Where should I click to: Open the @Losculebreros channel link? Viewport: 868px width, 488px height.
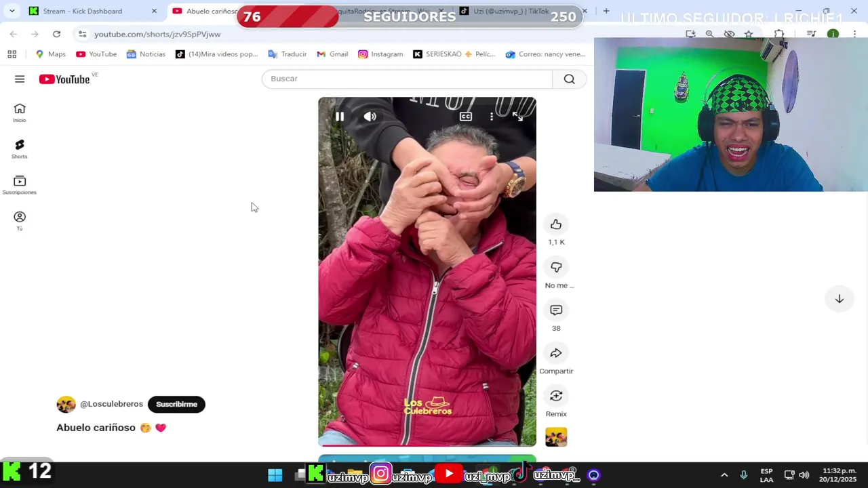[111, 404]
